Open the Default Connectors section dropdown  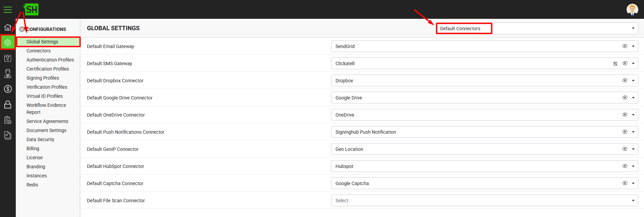coord(537,29)
